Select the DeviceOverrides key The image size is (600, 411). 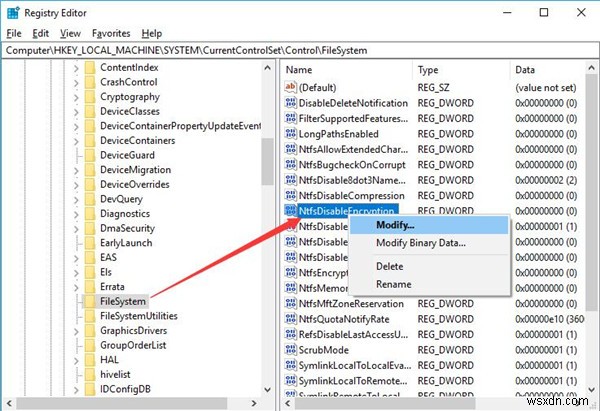[135, 184]
